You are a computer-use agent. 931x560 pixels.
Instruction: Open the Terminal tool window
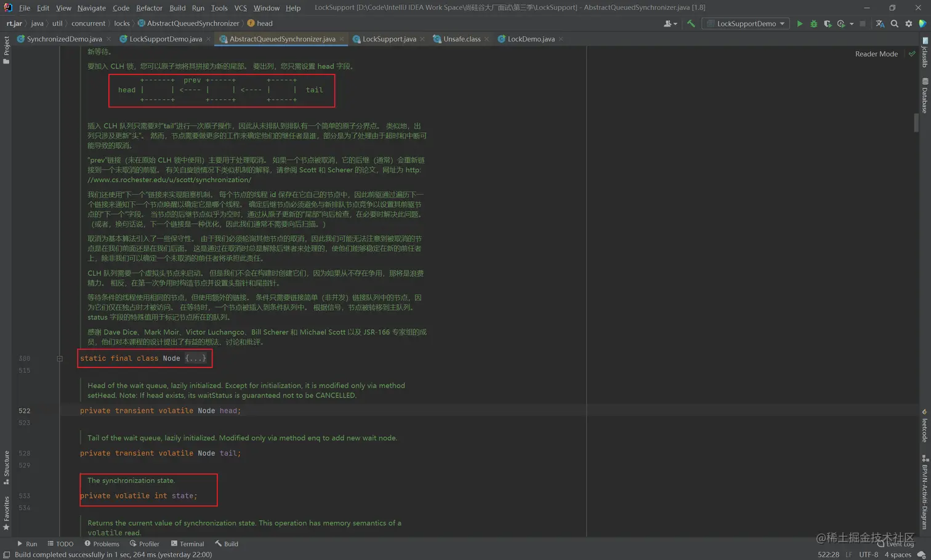pyautogui.click(x=187, y=544)
